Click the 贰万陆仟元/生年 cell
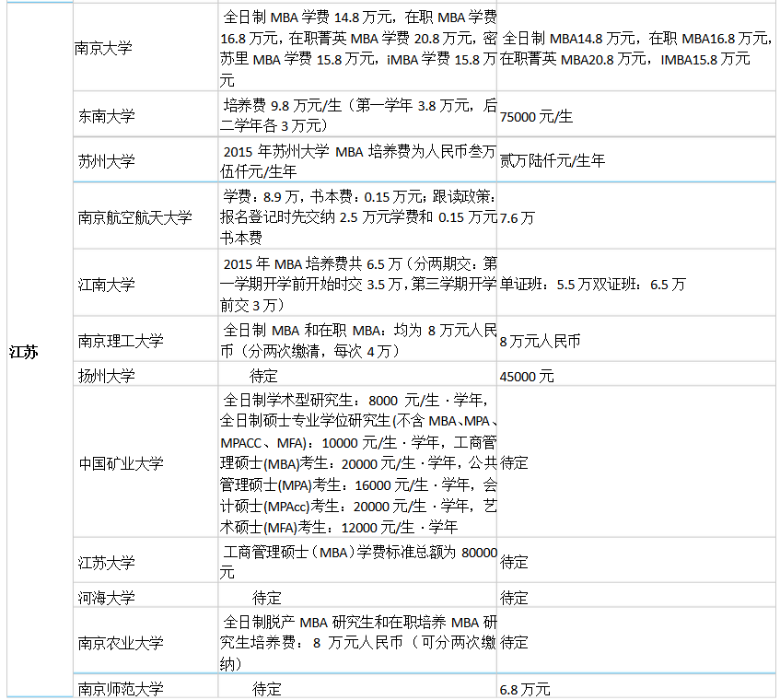The image size is (780, 700). point(635,159)
